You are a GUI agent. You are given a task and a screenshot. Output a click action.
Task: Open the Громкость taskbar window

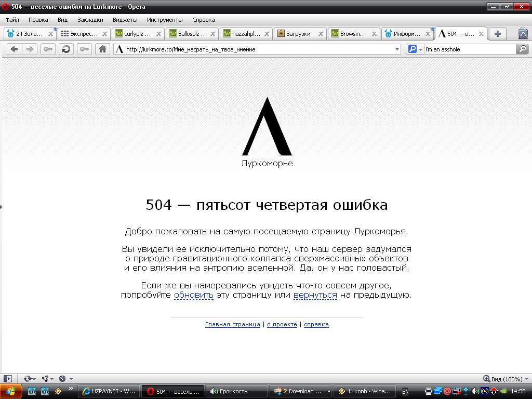click(x=237, y=391)
